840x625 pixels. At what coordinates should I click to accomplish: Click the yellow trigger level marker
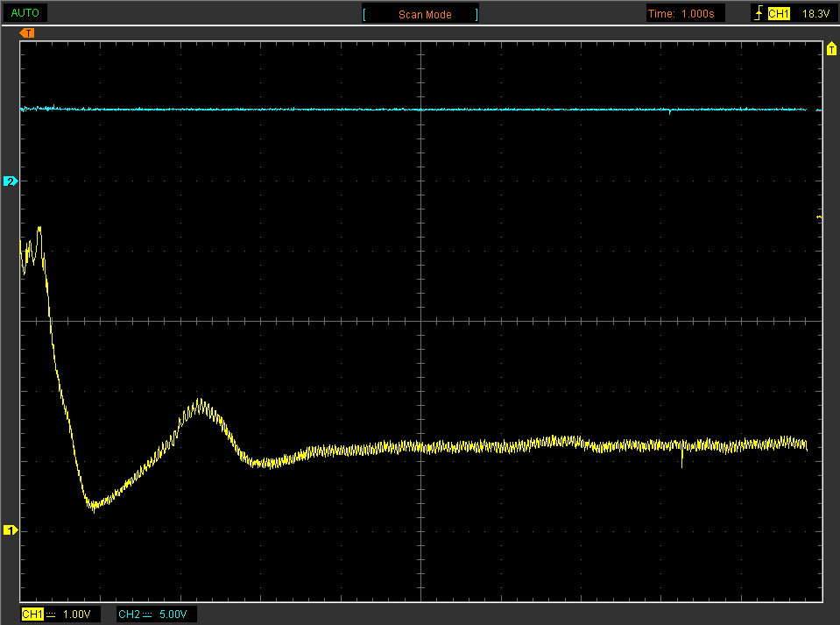point(831,49)
